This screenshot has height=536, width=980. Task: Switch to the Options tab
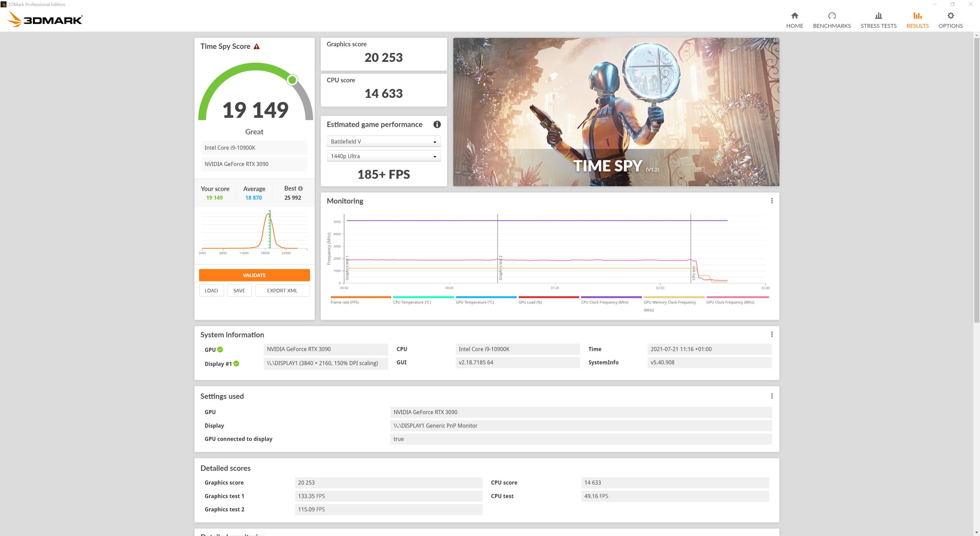pyautogui.click(x=950, y=20)
